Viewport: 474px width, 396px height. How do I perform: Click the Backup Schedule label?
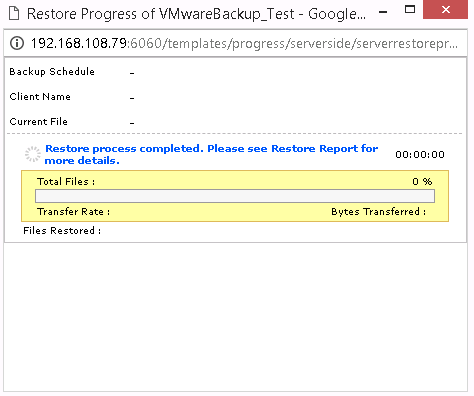(52, 72)
